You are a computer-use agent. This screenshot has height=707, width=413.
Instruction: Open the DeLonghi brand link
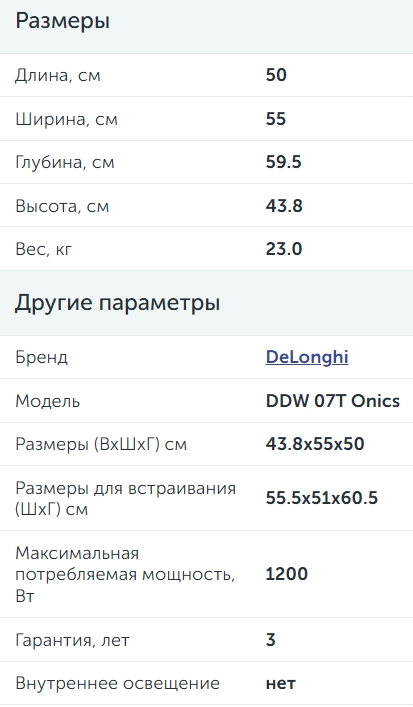(307, 357)
